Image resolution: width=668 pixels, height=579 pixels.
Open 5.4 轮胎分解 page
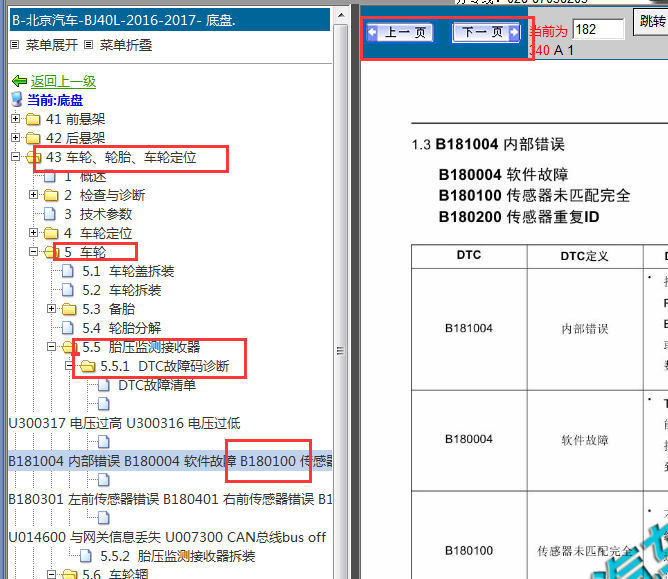(122, 328)
